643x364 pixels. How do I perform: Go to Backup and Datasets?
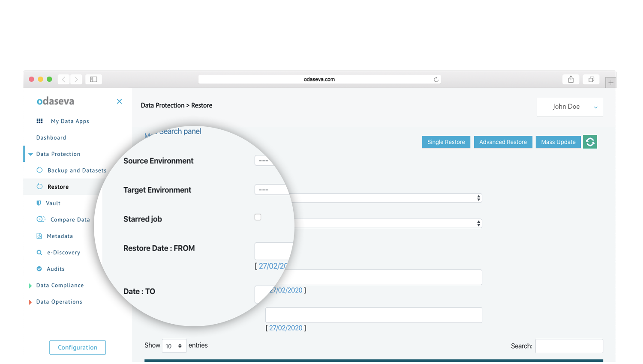[x=77, y=170]
